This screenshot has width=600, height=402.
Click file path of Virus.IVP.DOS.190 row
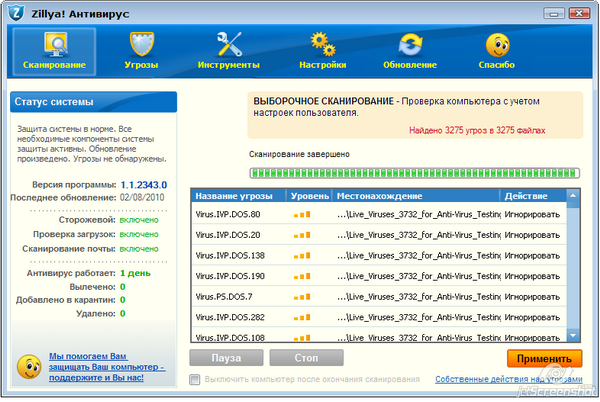pos(419,276)
